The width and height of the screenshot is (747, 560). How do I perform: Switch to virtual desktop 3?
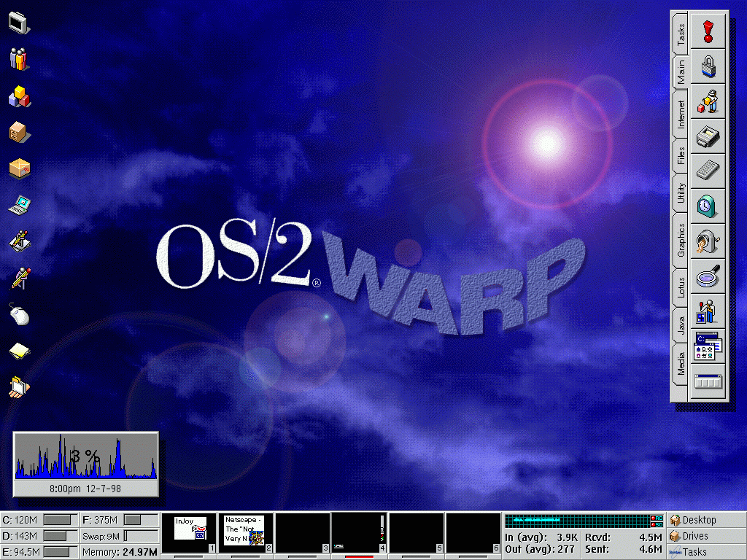pos(303,533)
